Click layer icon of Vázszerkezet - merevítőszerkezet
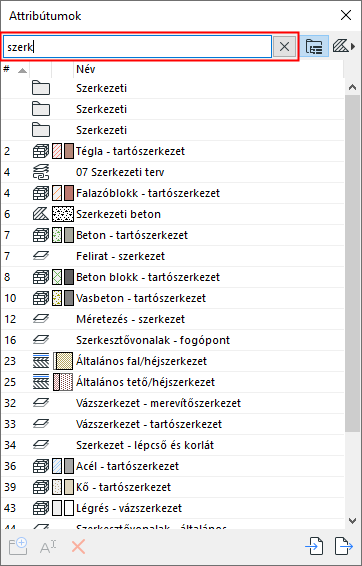 coord(40,403)
